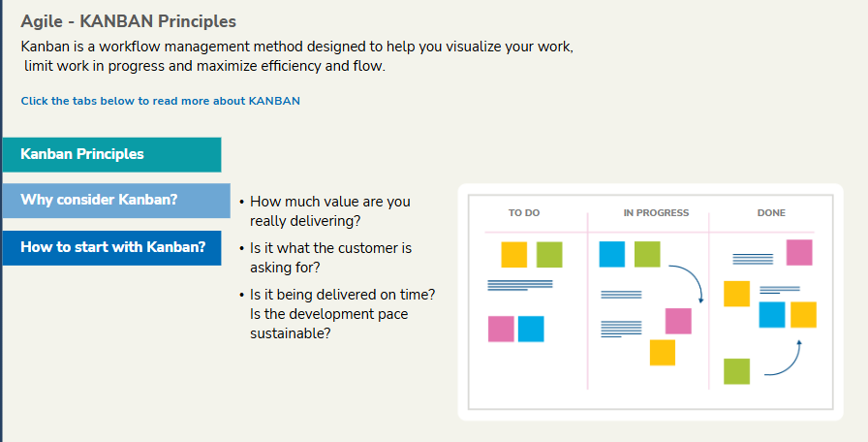Select the Why consider Kanban? tab
Viewport: 868px width, 442px height.
tap(116, 201)
